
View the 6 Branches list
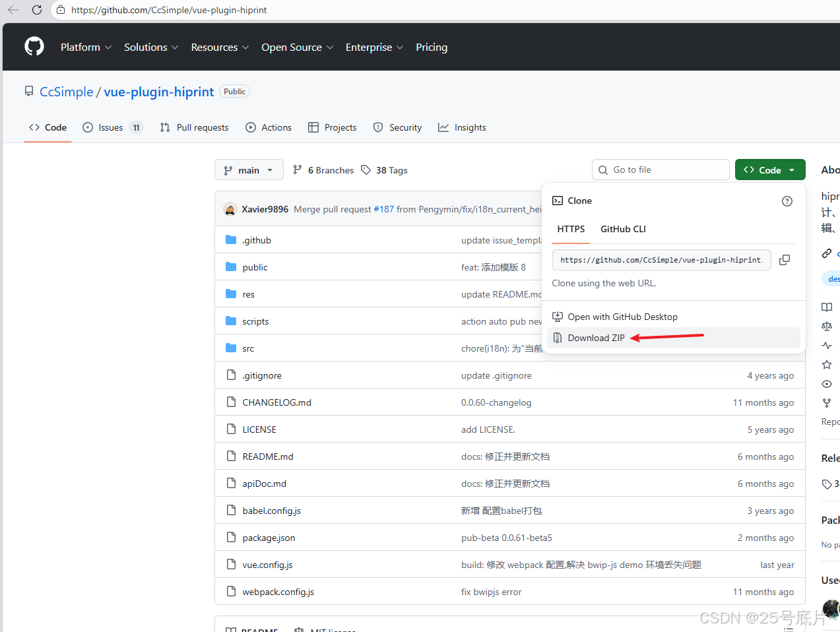tap(323, 170)
